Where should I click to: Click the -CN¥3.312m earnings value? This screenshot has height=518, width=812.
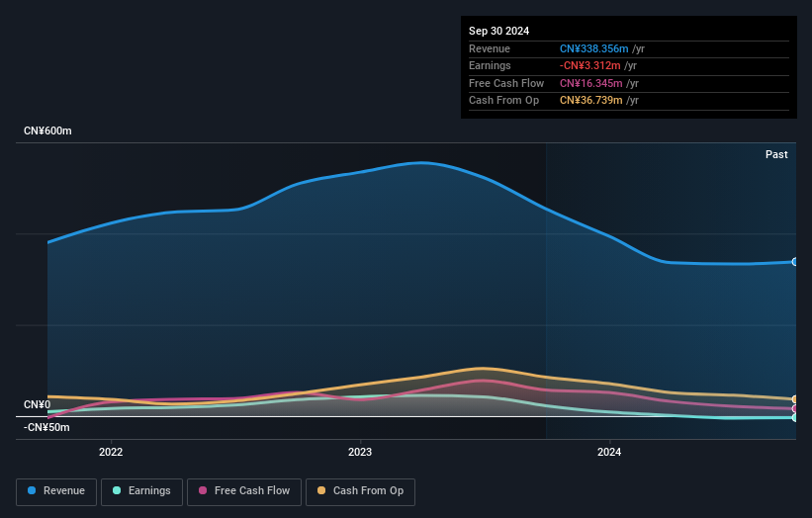[589, 65]
